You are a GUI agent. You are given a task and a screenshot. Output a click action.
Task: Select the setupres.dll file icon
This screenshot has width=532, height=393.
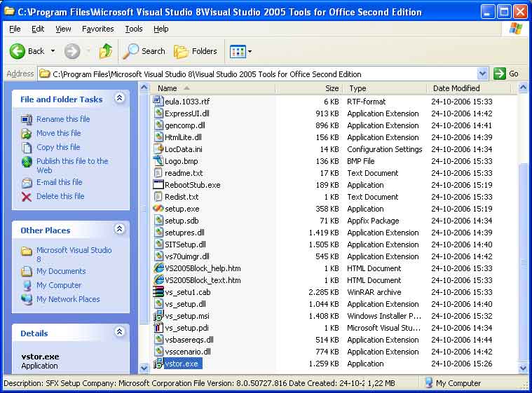(x=158, y=232)
